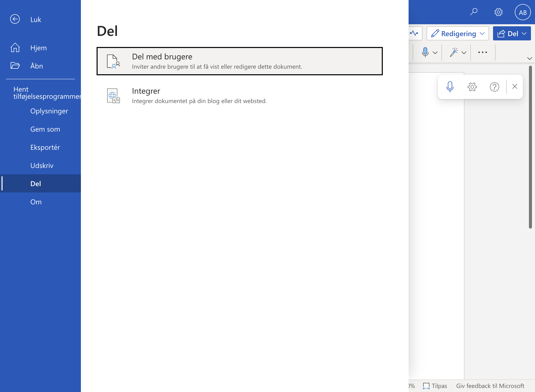
Task: Click the search magnifier icon
Action: pyautogui.click(x=474, y=12)
